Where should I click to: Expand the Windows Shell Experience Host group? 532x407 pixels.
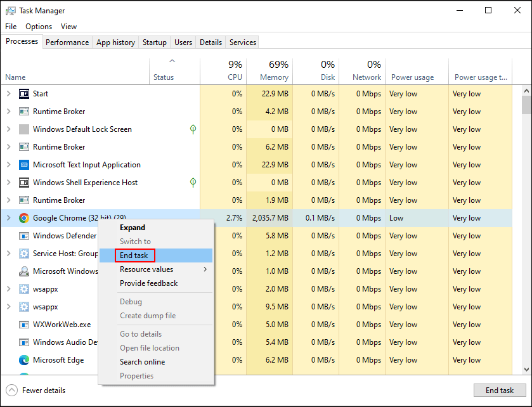point(9,183)
